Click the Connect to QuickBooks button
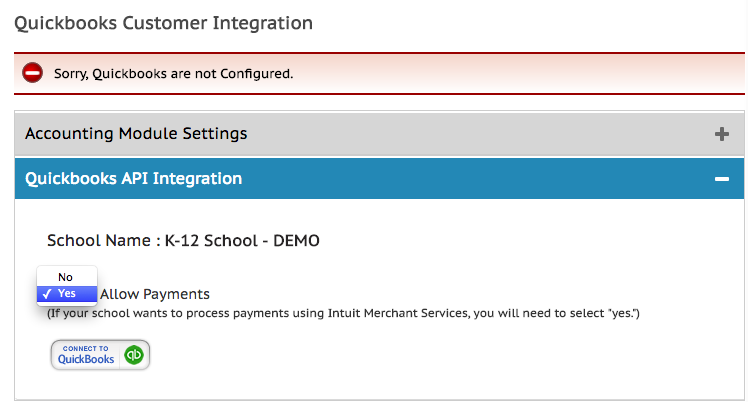The height and width of the screenshot is (402, 748). [x=100, y=355]
